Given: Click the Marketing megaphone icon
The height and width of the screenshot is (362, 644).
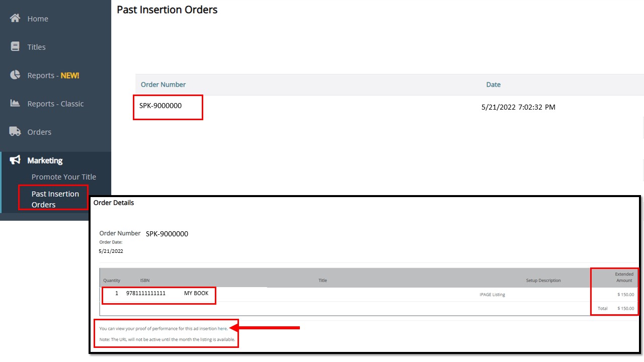Looking at the screenshot, I should pyautogui.click(x=15, y=160).
